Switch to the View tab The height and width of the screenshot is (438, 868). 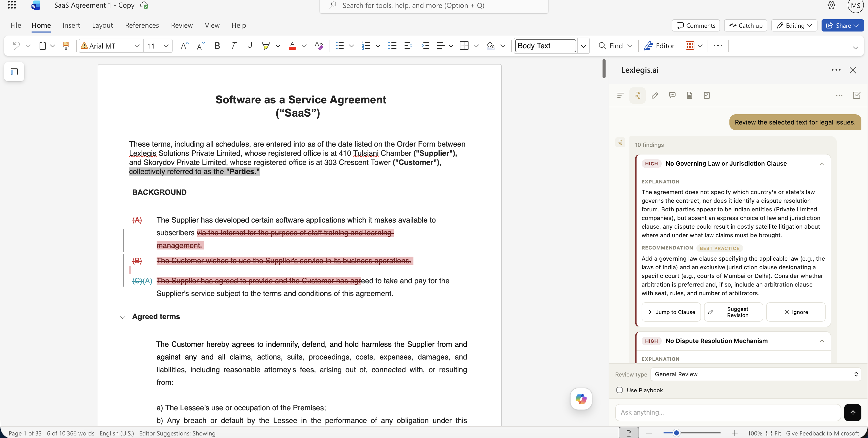point(212,25)
